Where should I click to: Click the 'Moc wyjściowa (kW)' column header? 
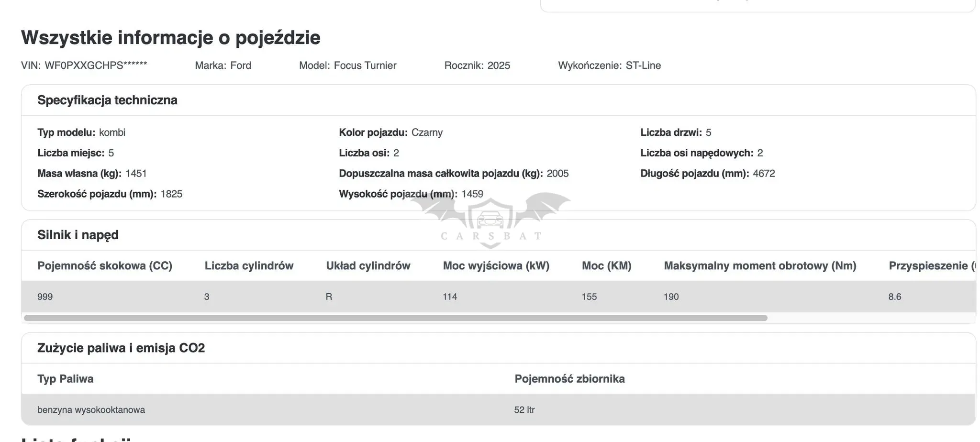[496, 266]
